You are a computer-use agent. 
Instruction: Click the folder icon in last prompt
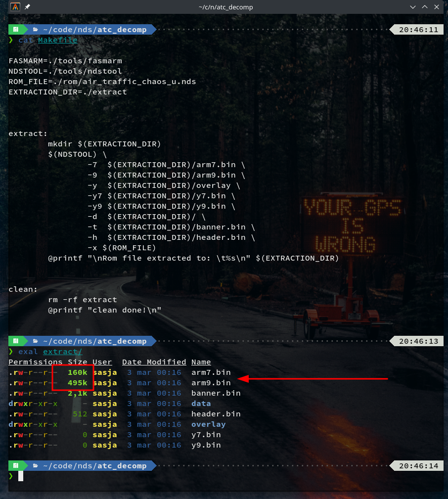(35, 466)
